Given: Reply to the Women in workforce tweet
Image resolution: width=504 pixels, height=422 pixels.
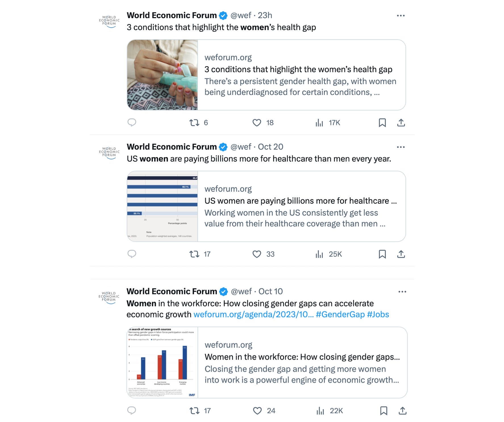Looking at the screenshot, I should click(132, 410).
